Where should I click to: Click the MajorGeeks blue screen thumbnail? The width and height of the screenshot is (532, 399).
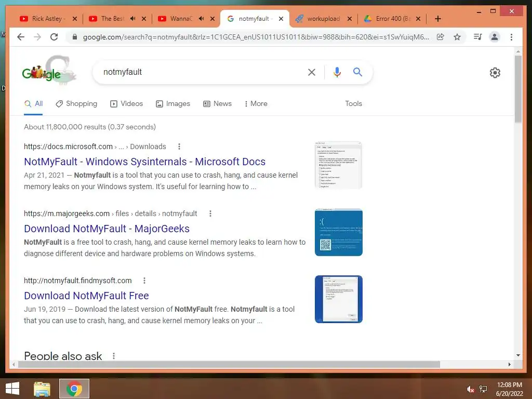click(339, 232)
